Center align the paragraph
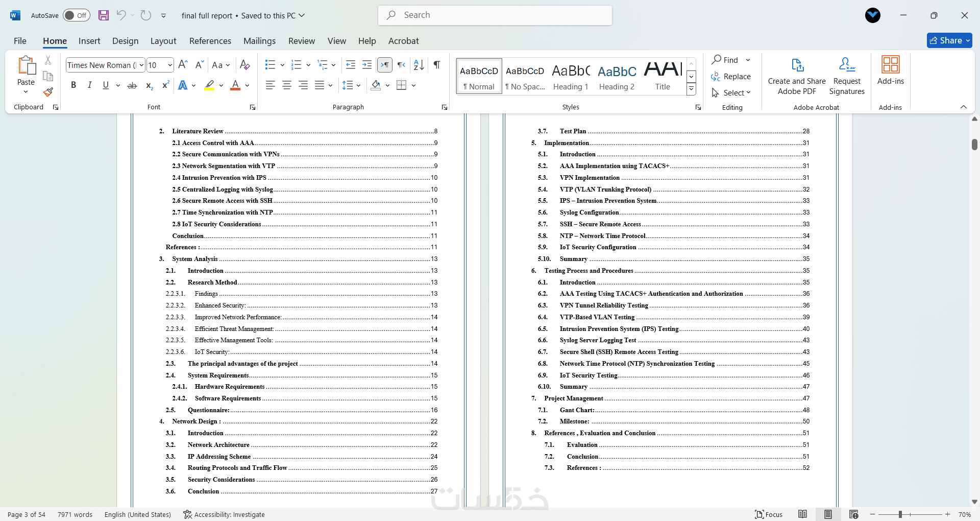 [x=287, y=85]
